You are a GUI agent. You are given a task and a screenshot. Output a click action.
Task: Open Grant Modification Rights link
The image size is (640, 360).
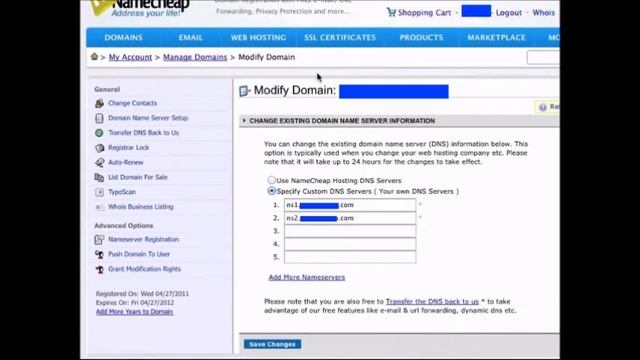coord(144,269)
